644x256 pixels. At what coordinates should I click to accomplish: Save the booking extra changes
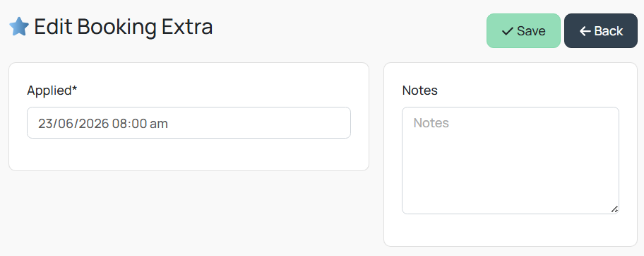click(x=524, y=31)
